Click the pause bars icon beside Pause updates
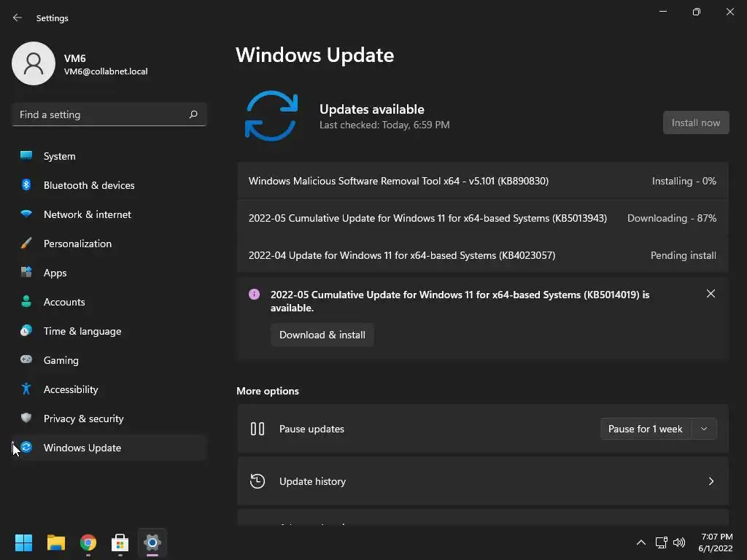Screen dimensions: 747x560 click(258, 429)
